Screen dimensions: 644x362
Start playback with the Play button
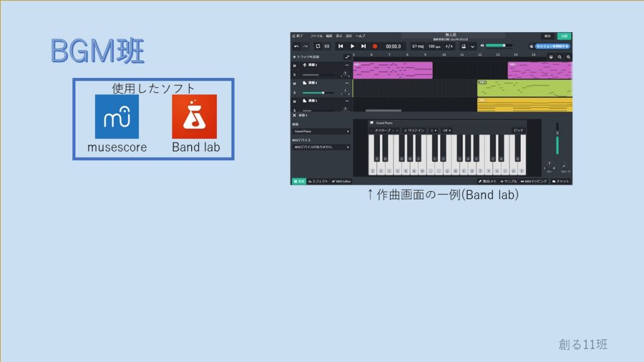[352, 47]
